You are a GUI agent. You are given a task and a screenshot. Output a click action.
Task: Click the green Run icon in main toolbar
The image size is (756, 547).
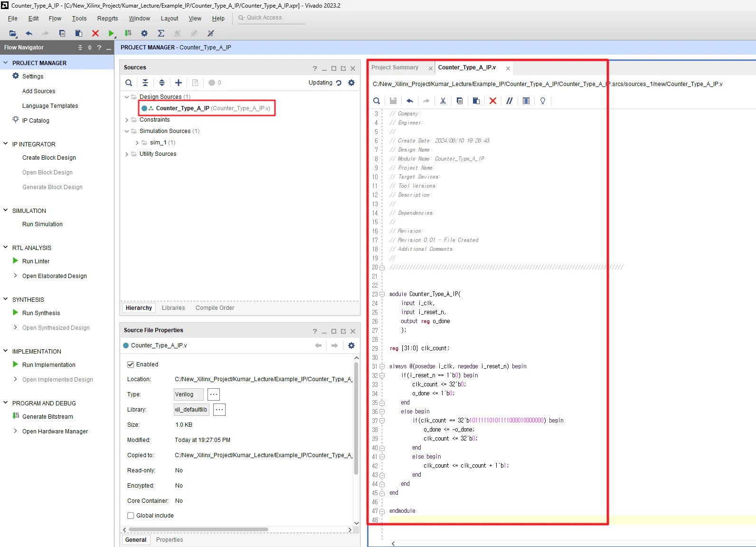point(112,33)
